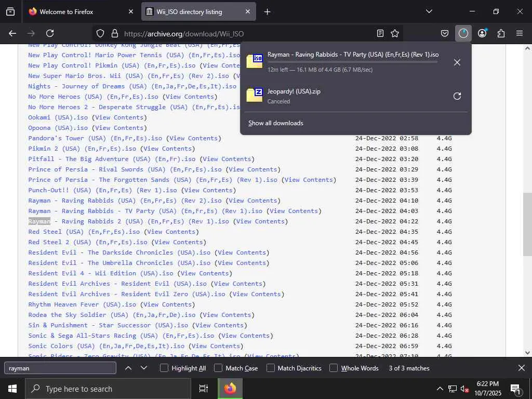
Task: Open Task View on the taskbar
Action: [204, 389]
